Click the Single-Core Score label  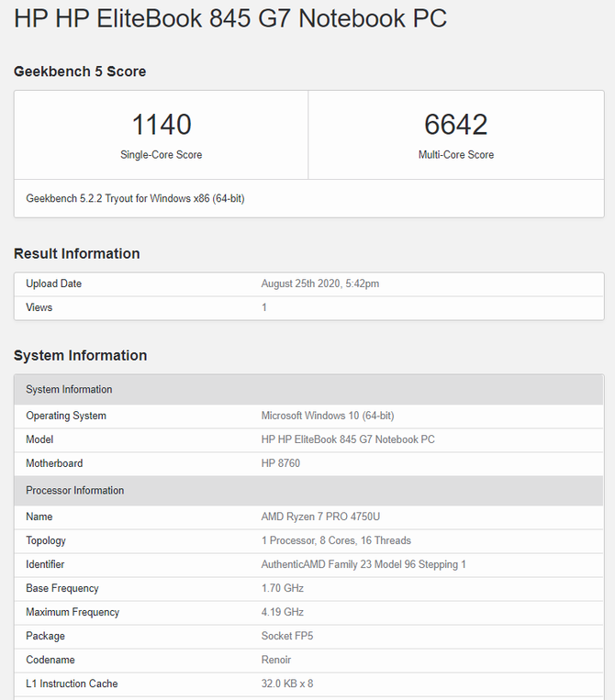point(162,154)
